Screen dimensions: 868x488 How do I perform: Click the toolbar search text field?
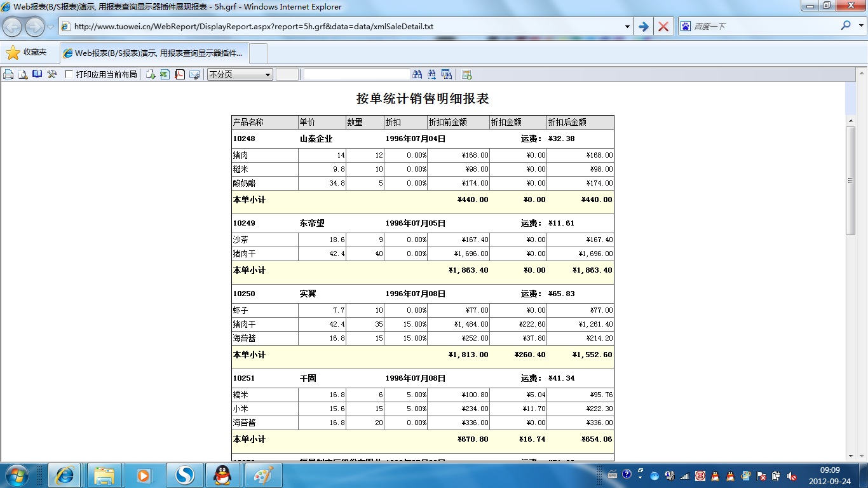pos(356,74)
